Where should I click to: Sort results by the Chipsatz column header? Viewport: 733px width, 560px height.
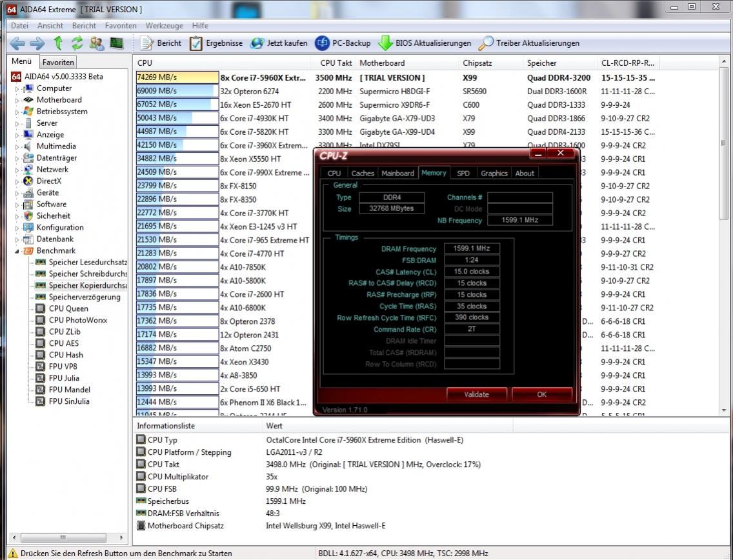492,63
